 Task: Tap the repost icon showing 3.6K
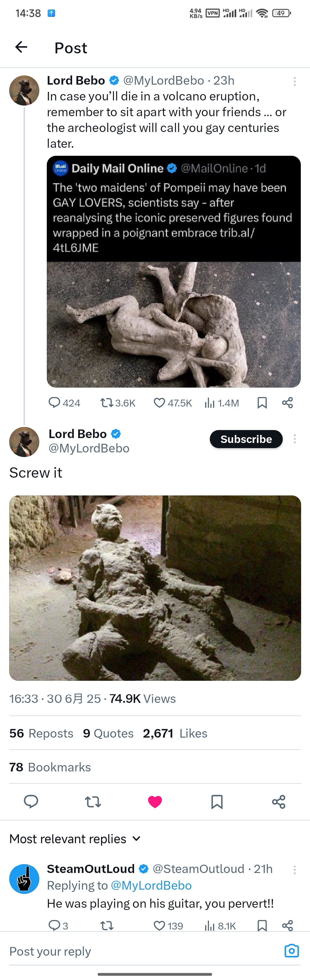coord(118,403)
